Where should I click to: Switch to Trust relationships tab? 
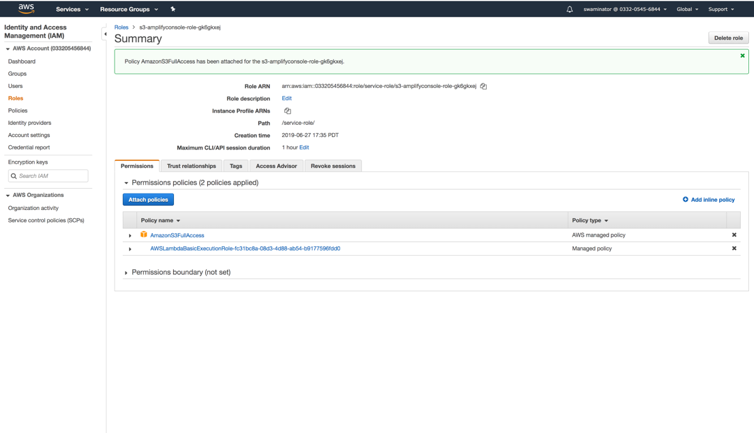pos(191,166)
